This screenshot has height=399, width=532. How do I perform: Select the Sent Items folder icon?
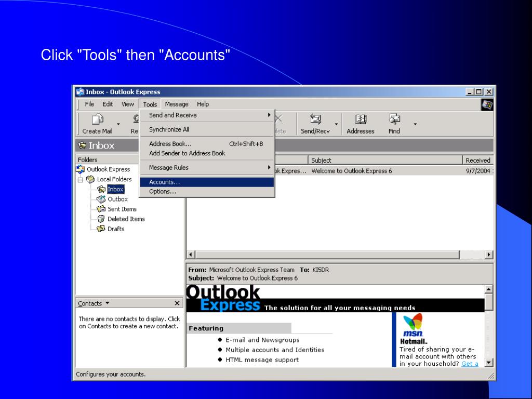[101, 209]
